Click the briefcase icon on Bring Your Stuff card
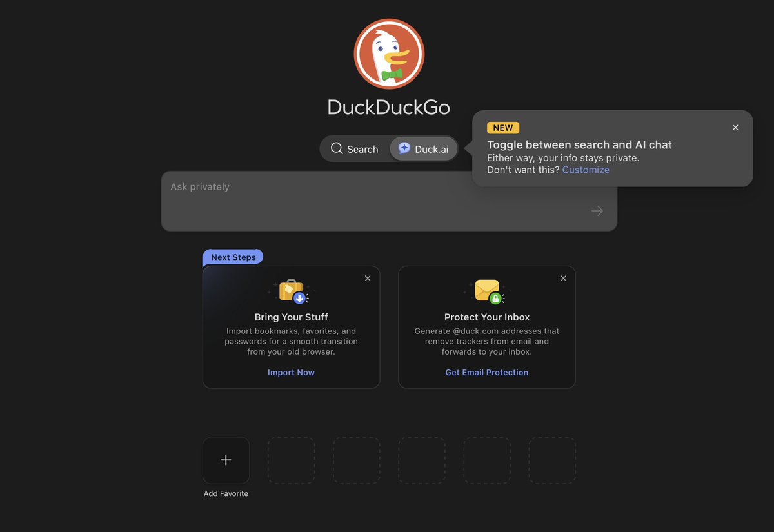This screenshot has width=774, height=532. point(291,291)
